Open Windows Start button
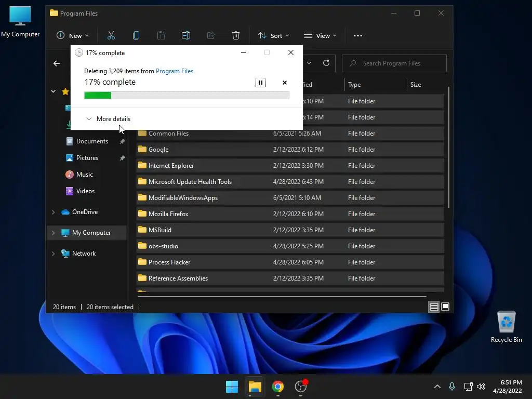532x399 pixels. 232,387
